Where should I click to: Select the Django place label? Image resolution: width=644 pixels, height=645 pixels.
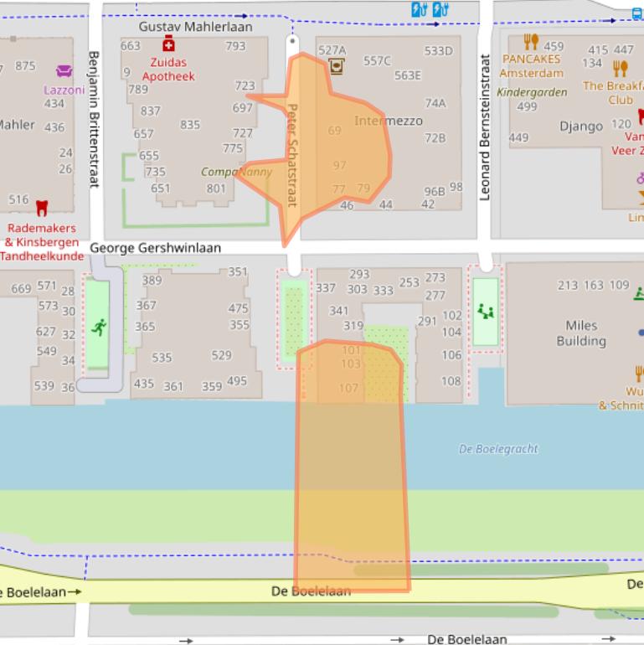pos(581,126)
